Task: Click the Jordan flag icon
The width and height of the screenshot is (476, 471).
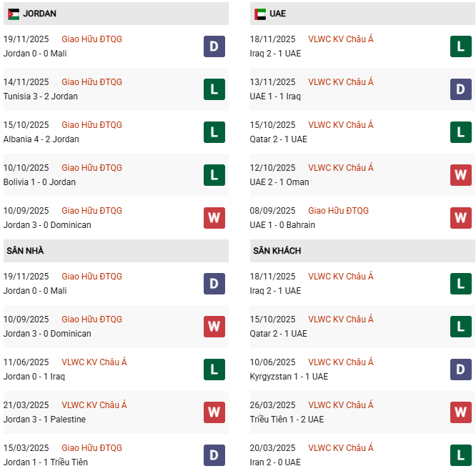Action: tap(14, 14)
